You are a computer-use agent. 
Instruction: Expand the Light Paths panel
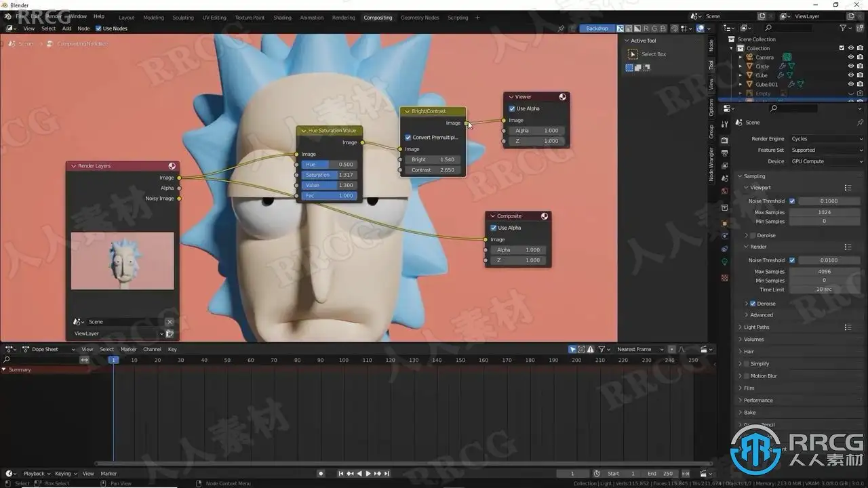tap(756, 327)
